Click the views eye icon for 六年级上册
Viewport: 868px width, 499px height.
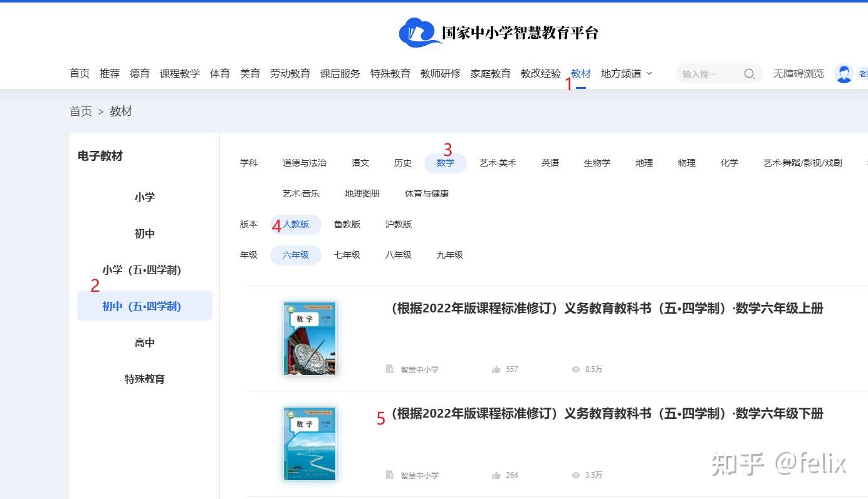(x=576, y=369)
